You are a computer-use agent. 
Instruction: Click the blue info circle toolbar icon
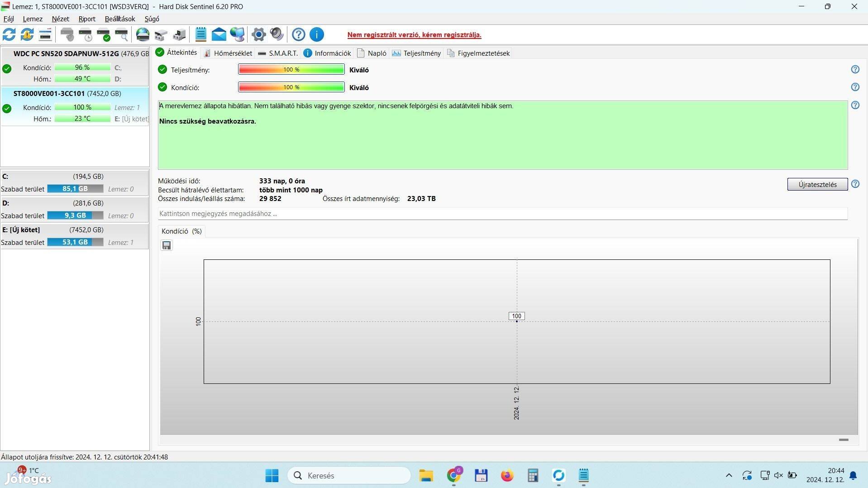click(x=317, y=34)
